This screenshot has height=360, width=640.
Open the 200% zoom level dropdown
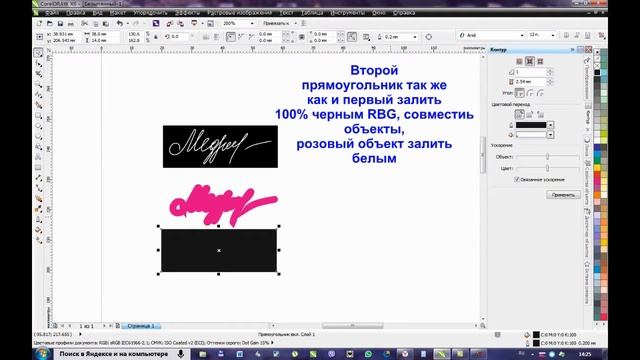(x=252, y=24)
